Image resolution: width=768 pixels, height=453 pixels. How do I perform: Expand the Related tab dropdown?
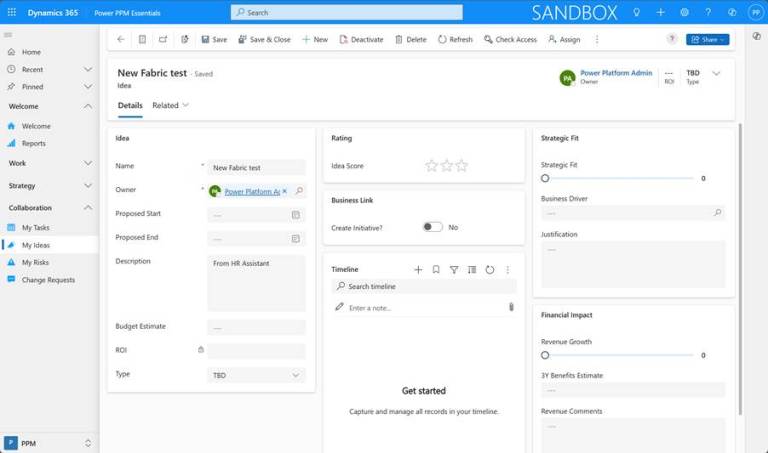(170, 105)
